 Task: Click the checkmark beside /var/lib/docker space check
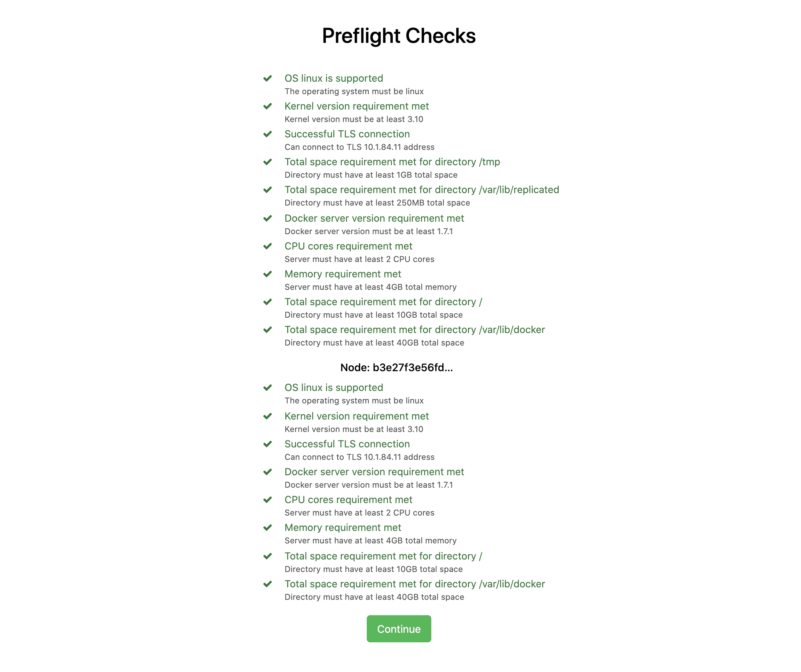(267, 330)
